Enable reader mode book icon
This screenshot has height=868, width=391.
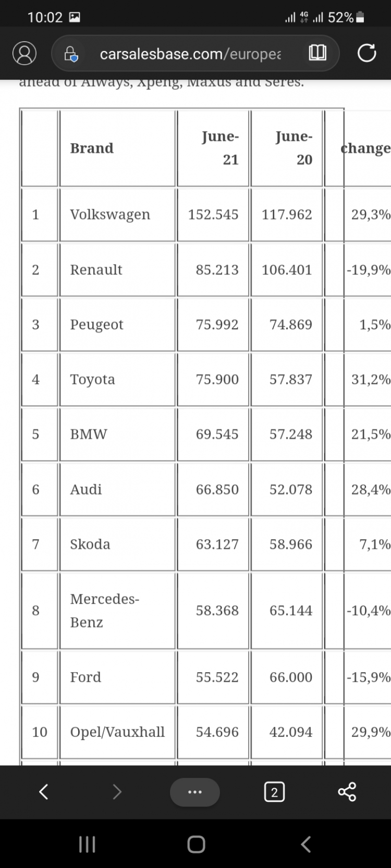coord(317,53)
